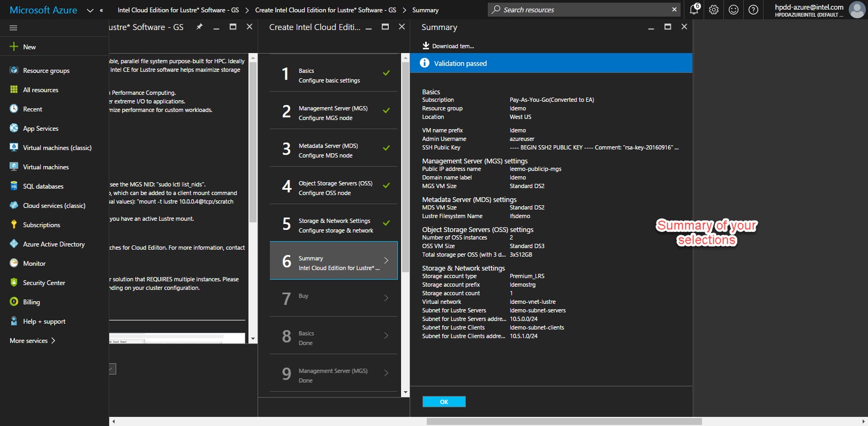Click steps list scrollbar down arrow
Image resolution: width=868 pixels, height=426 pixels.
pos(405,392)
